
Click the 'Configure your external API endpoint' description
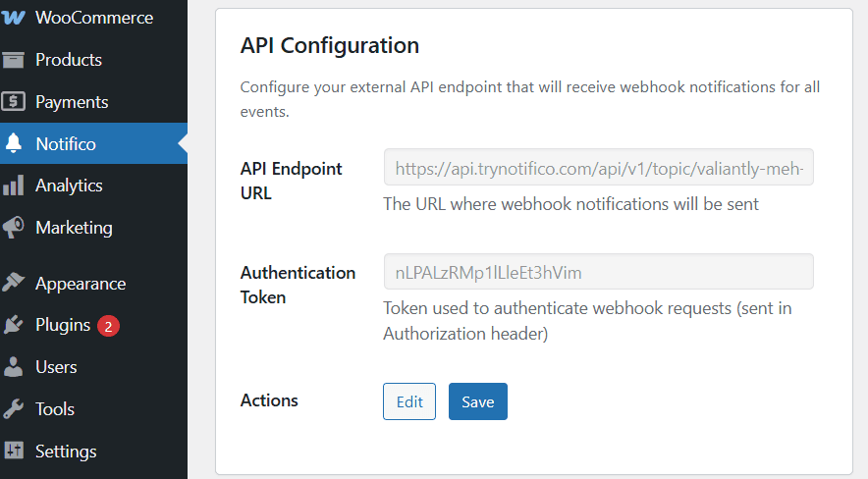pos(530,99)
